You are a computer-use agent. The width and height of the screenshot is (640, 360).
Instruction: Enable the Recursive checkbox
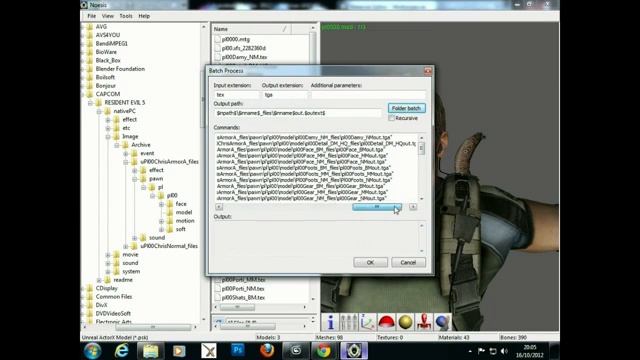click(392, 118)
